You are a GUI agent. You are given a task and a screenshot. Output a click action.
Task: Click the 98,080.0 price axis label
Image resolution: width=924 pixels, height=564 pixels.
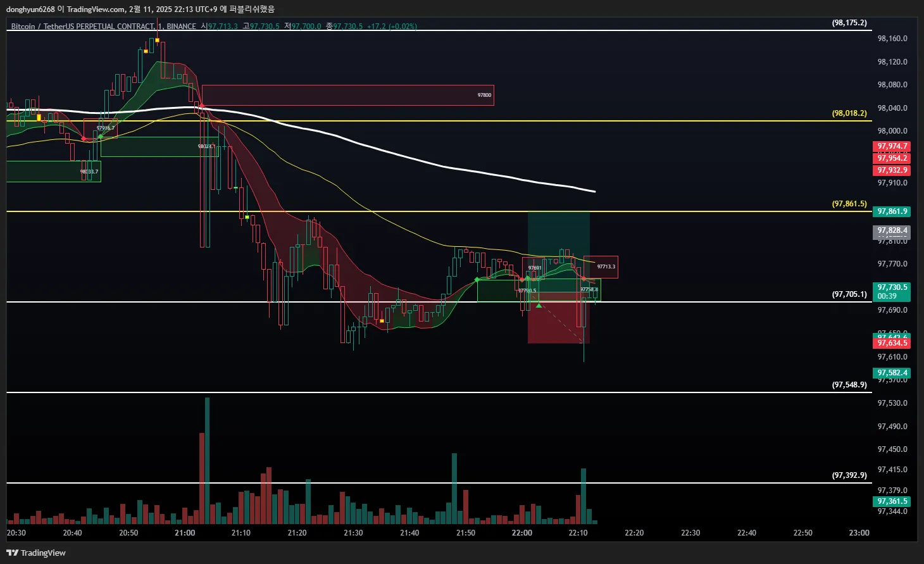(x=892, y=85)
